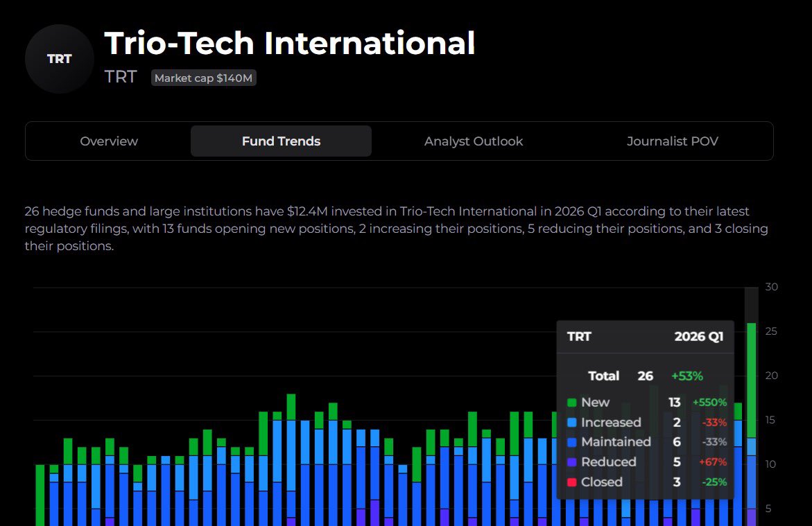Image resolution: width=812 pixels, height=526 pixels.
Task: Click the green New legend swatch
Action: 571,402
